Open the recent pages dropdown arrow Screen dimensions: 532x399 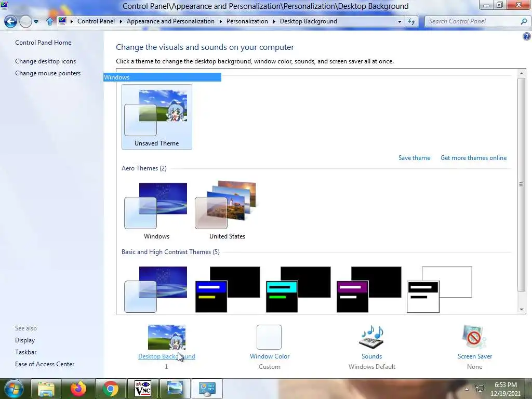pyautogui.click(x=36, y=22)
